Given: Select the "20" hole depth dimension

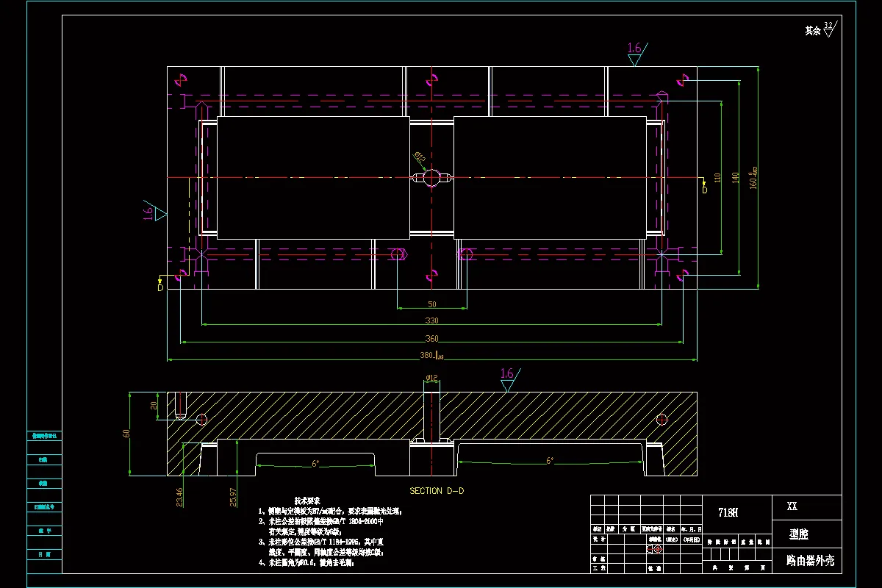Looking at the screenshot, I should [x=154, y=405].
